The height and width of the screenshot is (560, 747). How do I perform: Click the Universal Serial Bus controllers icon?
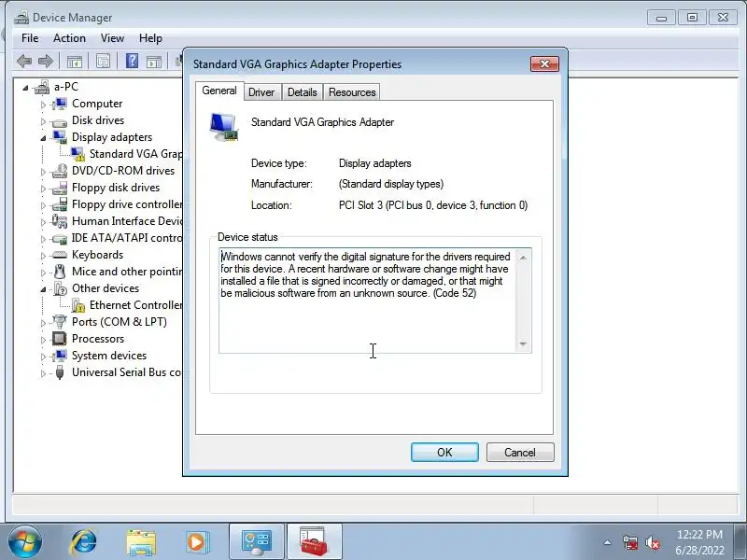pos(60,371)
